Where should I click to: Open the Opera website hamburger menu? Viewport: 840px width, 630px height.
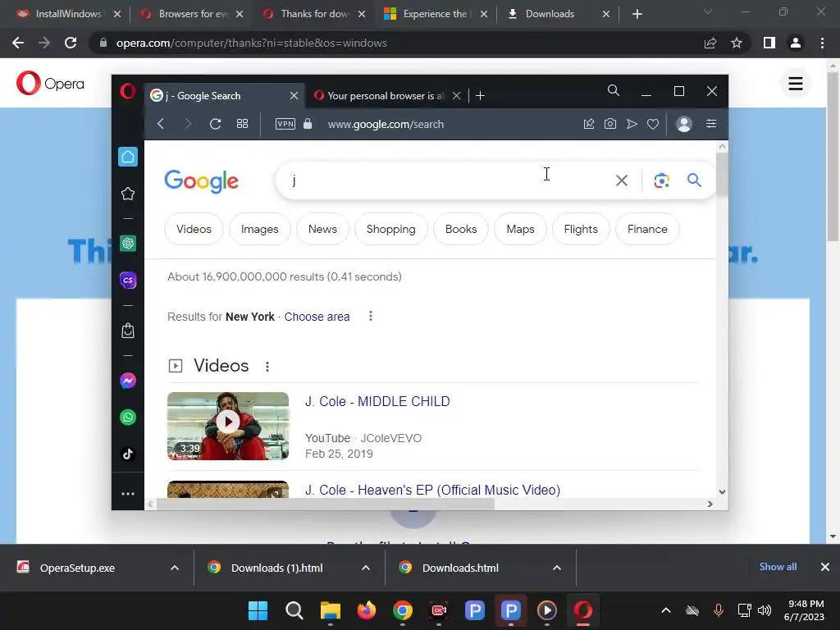[796, 84]
